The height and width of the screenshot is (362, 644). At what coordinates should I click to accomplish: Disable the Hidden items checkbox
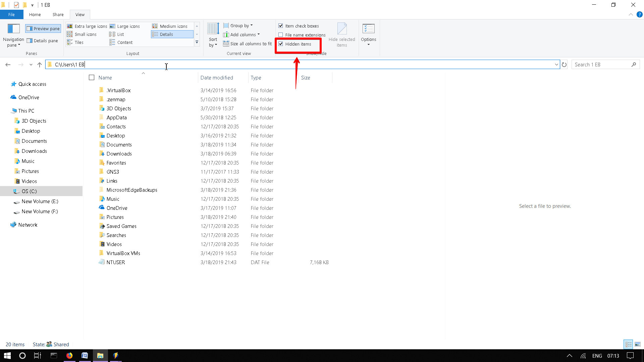[281, 44]
